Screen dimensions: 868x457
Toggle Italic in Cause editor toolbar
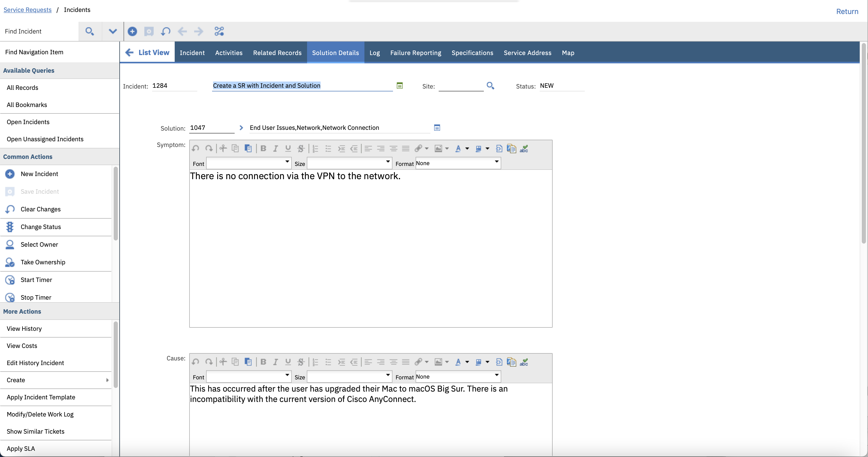pyautogui.click(x=275, y=362)
